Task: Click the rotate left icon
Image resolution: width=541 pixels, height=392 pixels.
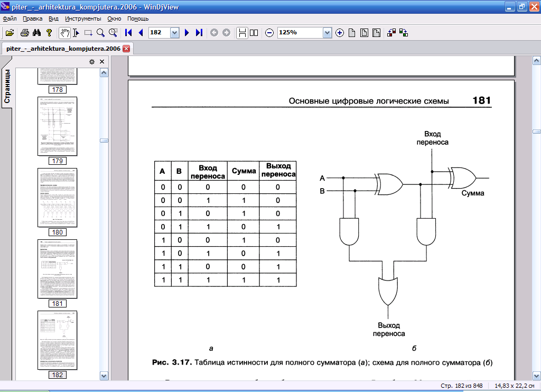Action: click(391, 33)
